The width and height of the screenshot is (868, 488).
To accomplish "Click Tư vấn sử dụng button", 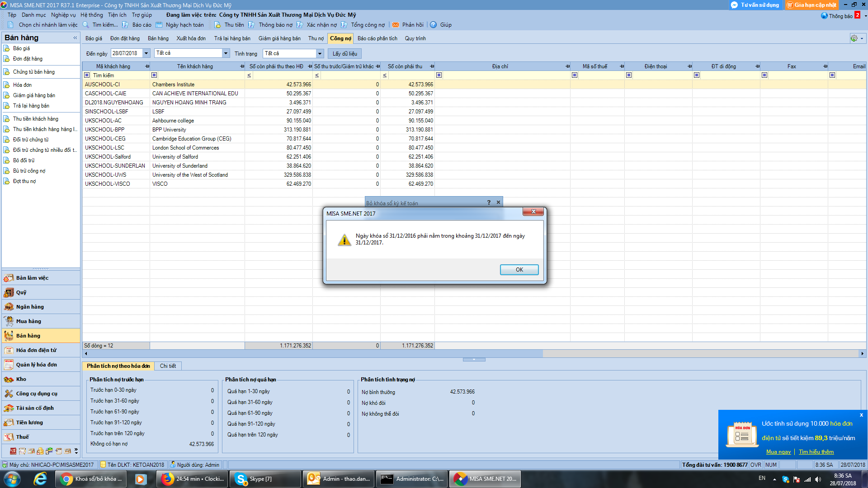I will point(756,5).
